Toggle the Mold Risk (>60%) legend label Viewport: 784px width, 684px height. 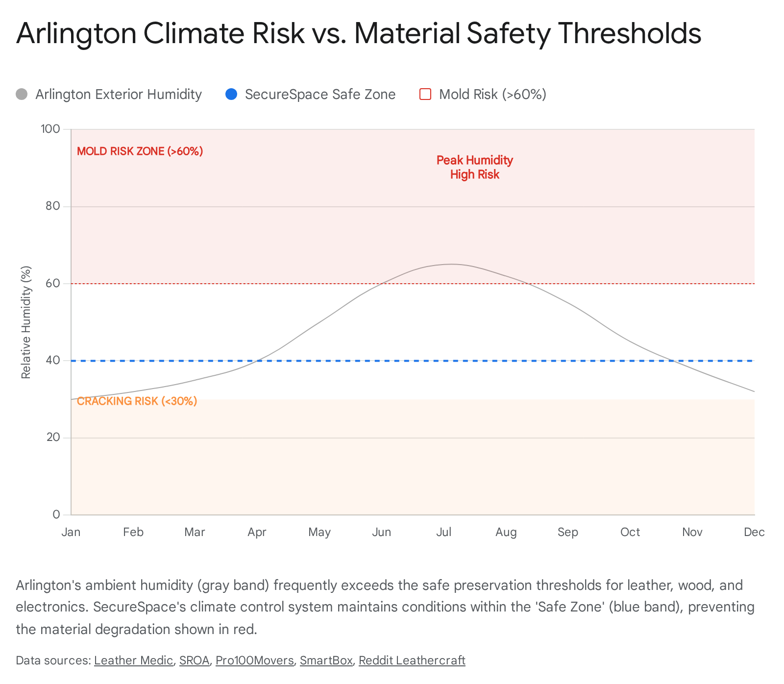pyautogui.click(x=492, y=94)
